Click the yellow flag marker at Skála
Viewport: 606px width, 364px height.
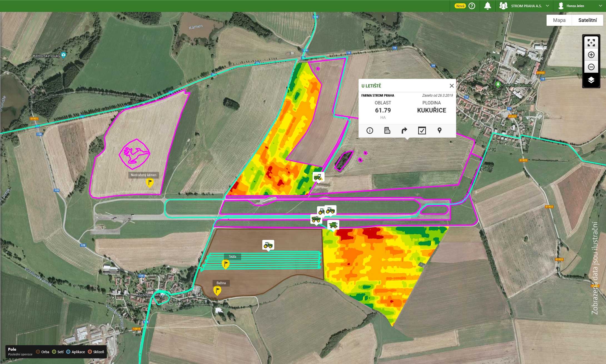pos(225,264)
